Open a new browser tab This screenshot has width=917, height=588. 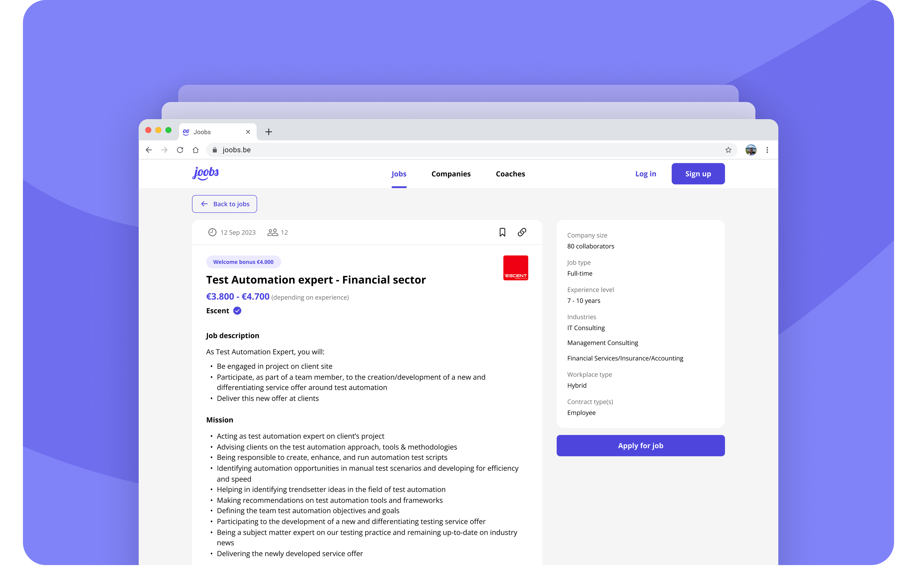point(269,132)
